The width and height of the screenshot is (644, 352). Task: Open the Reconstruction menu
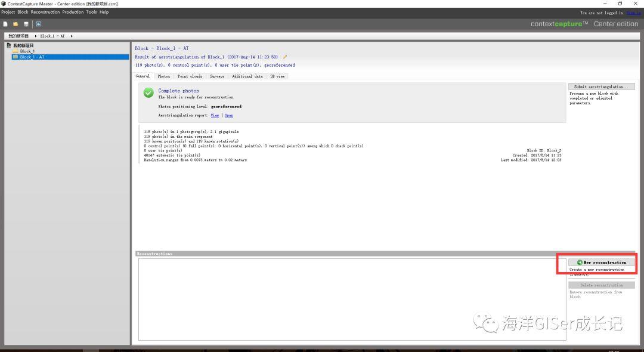(x=45, y=12)
